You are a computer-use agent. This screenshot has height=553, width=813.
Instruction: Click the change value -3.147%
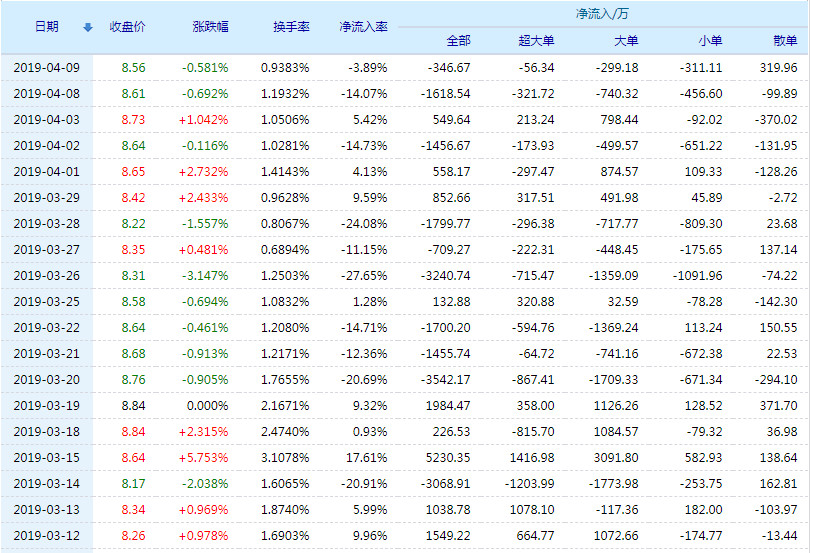pos(205,276)
